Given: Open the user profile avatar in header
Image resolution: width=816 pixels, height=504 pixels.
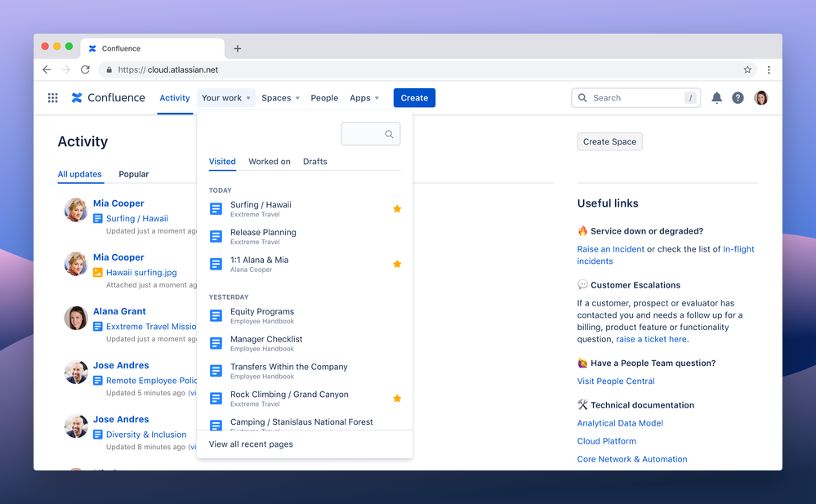Looking at the screenshot, I should point(760,98).
